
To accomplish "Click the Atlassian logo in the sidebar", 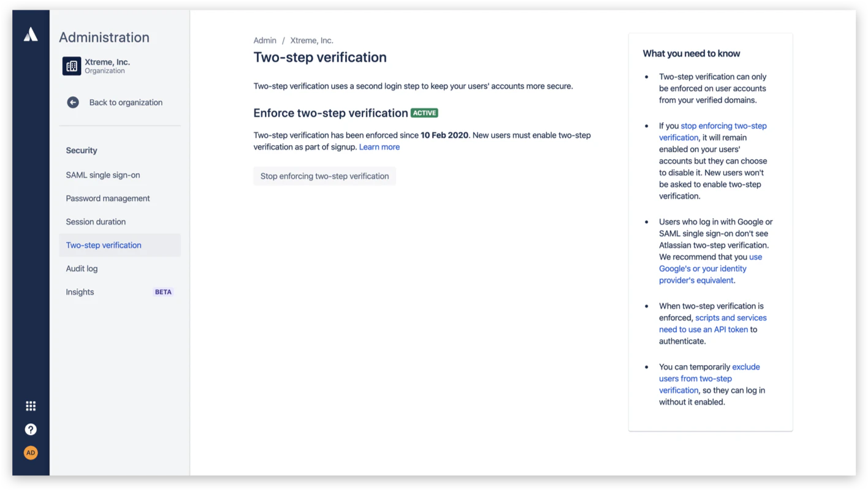I will pos(31,34).
